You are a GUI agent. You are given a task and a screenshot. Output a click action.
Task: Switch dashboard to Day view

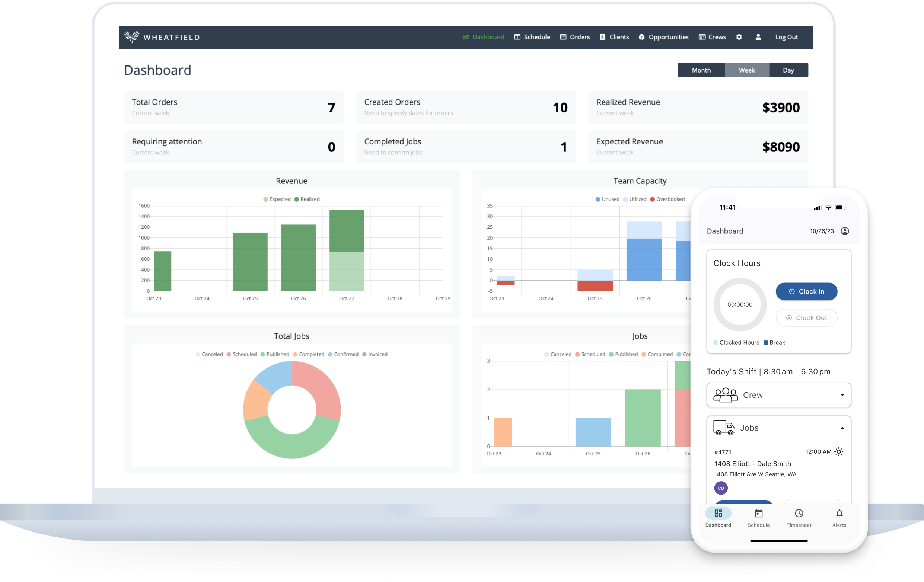788,70
